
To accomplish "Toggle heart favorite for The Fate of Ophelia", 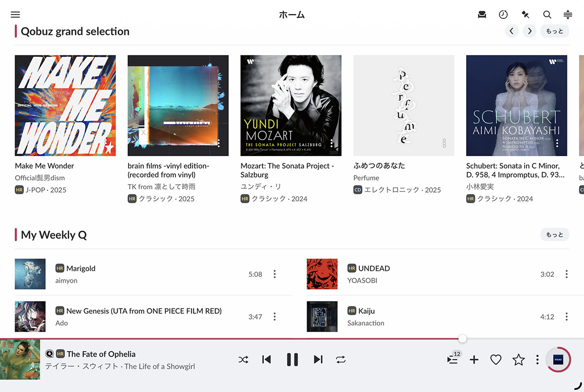I will (x=495, y=359).
